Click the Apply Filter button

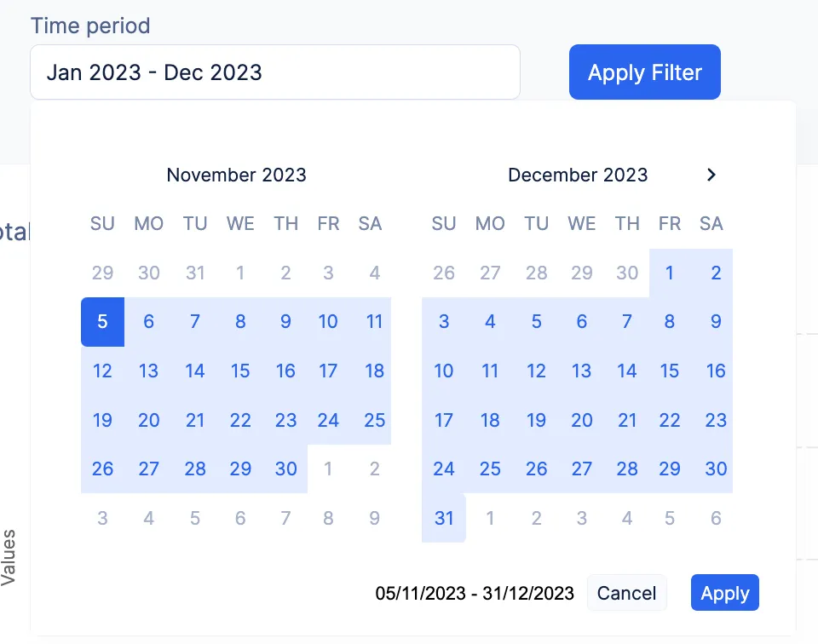[645, 72]
